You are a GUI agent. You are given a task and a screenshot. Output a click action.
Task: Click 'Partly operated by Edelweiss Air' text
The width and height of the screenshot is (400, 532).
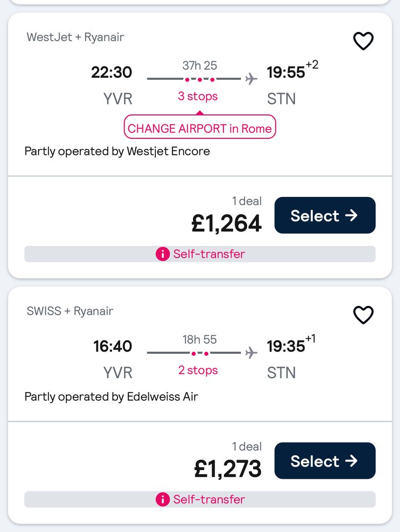tap(111, 396)
